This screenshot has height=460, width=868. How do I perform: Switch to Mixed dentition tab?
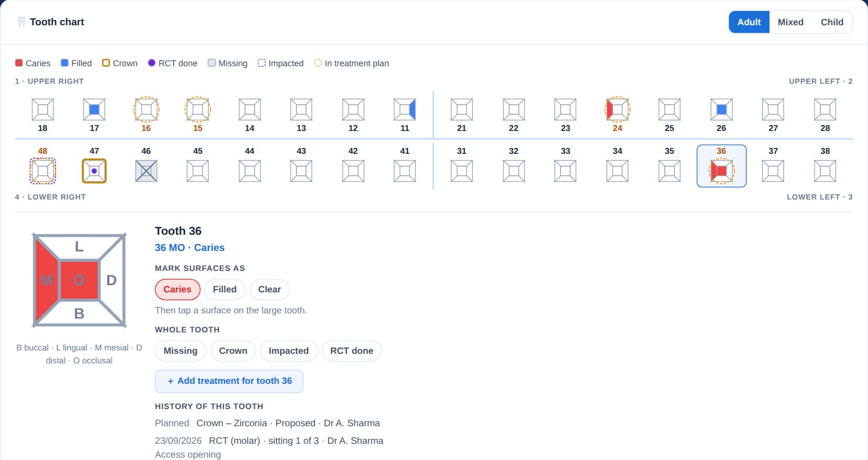click(x=790, y=22)
